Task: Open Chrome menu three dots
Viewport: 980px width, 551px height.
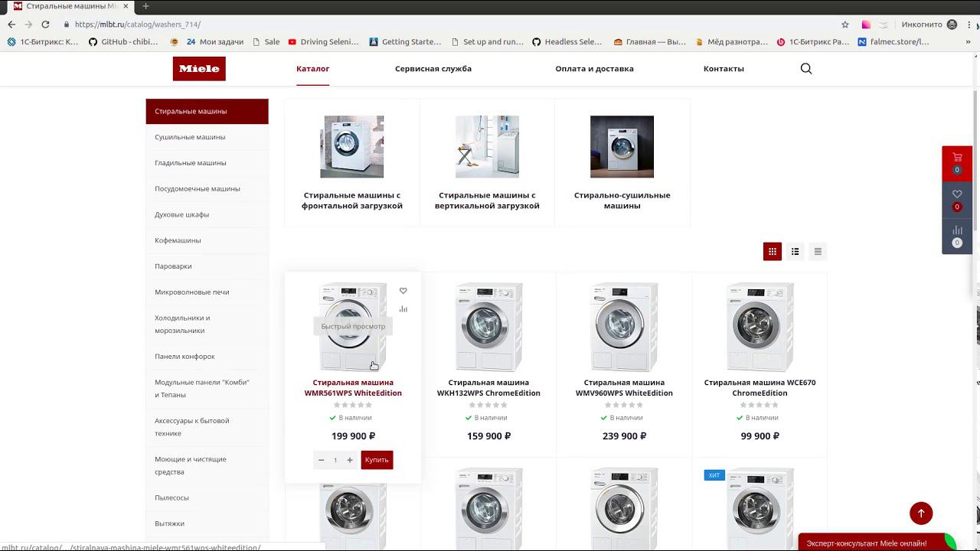Action: (x=970, y=24)
